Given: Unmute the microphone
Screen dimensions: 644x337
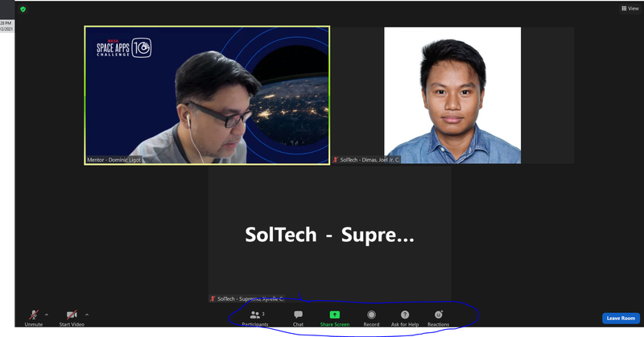Looking at the screenshot, I should point(34,318).
